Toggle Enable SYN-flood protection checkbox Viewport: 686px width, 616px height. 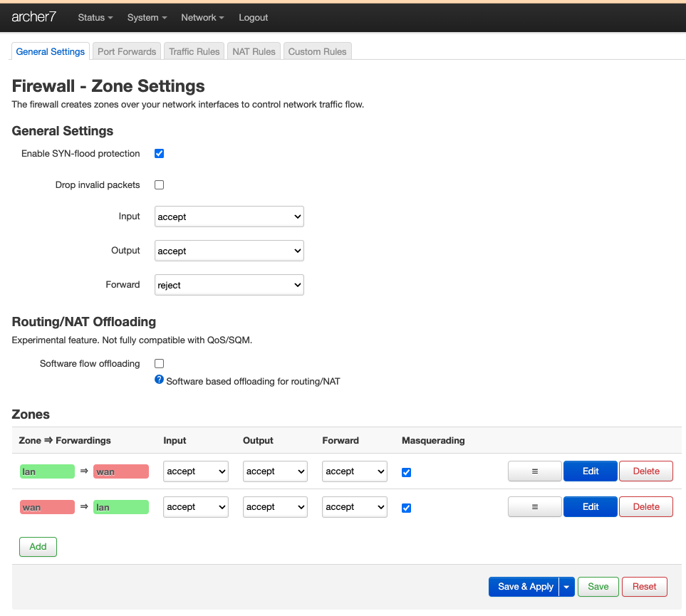[x=160, y=154]
